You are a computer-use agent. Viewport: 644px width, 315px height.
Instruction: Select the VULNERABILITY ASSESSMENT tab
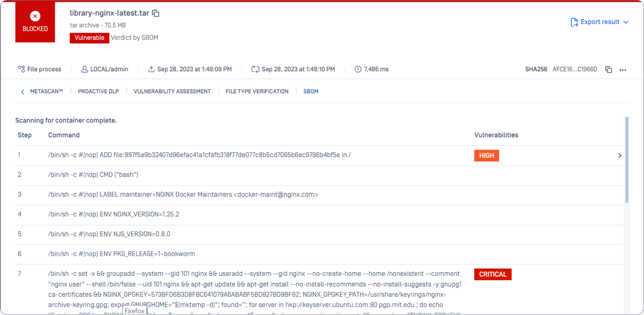click(x=172, y=91)
